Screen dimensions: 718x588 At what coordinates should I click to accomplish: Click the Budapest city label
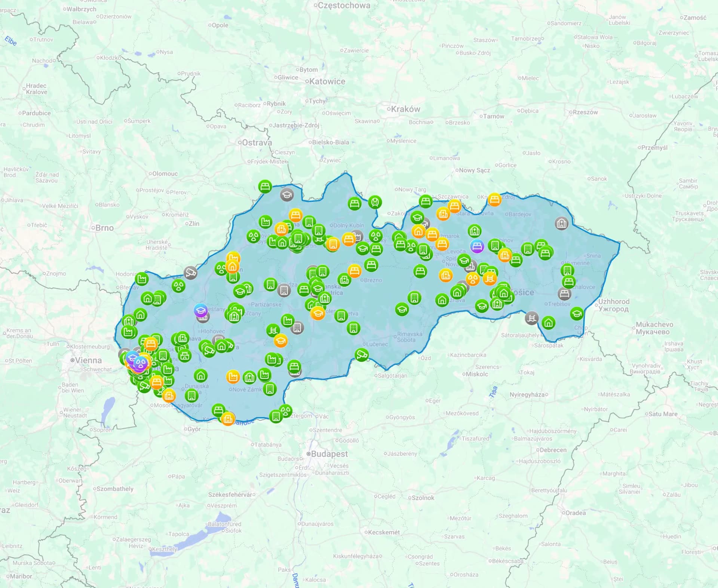tap(329, 454)
